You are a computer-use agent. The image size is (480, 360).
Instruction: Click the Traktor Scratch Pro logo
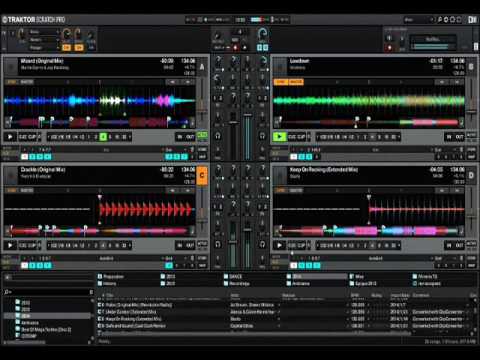tap(34, 20)
